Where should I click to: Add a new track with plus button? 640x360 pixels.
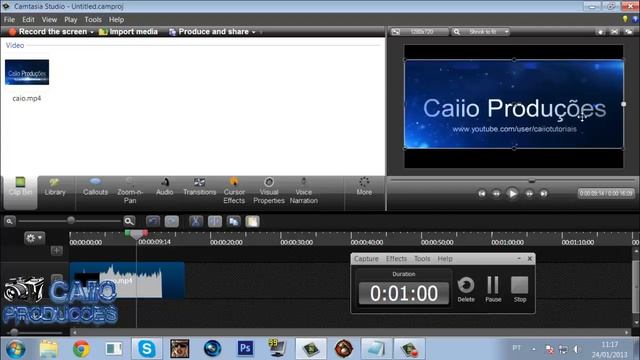click(56, 250)
